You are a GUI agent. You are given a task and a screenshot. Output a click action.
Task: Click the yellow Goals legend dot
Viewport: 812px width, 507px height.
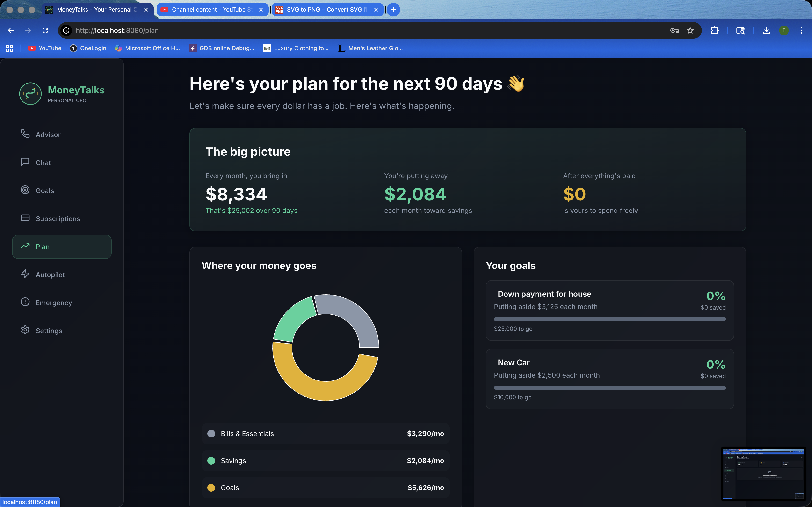[x=211, y=487]
